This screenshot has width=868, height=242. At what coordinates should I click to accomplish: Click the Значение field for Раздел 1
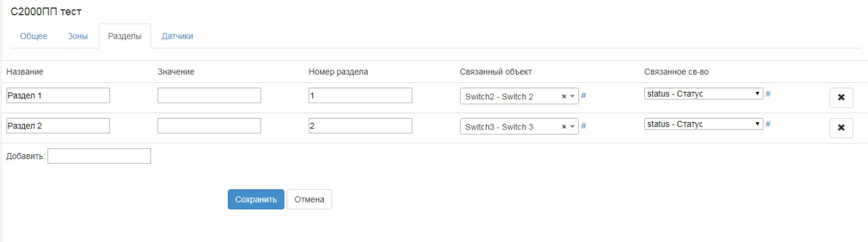pos(209,96)
